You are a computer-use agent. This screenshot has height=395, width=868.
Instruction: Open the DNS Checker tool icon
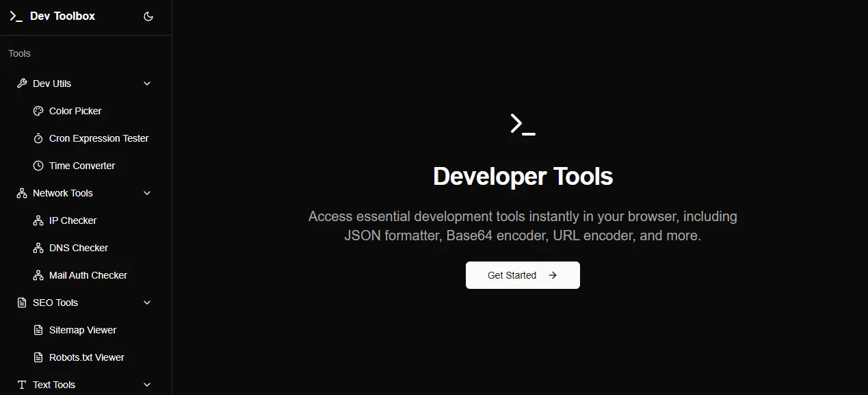(38, 247)
